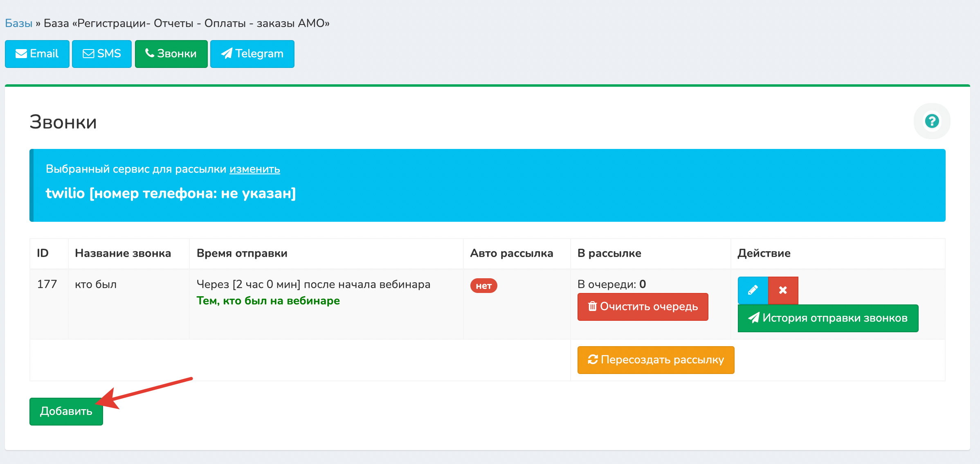Click envelope icon on Email tab
980x464 pixels.
(x=21, y=54)
